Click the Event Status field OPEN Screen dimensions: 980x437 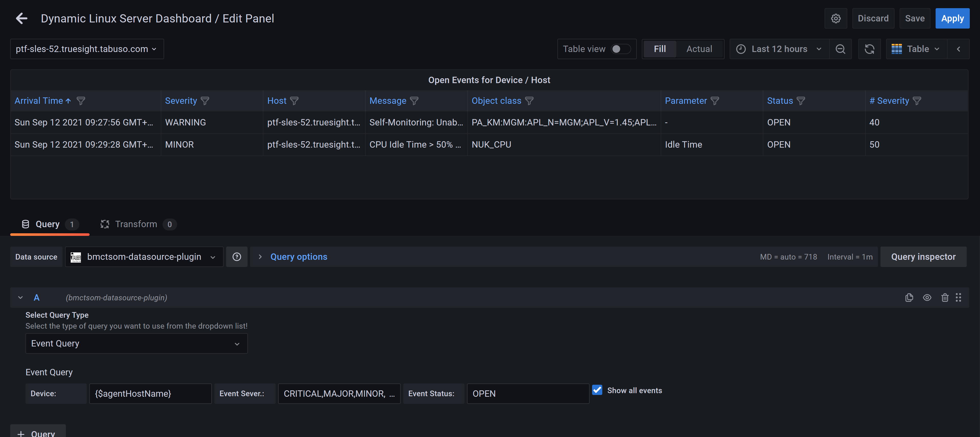[x=528, y=394]
